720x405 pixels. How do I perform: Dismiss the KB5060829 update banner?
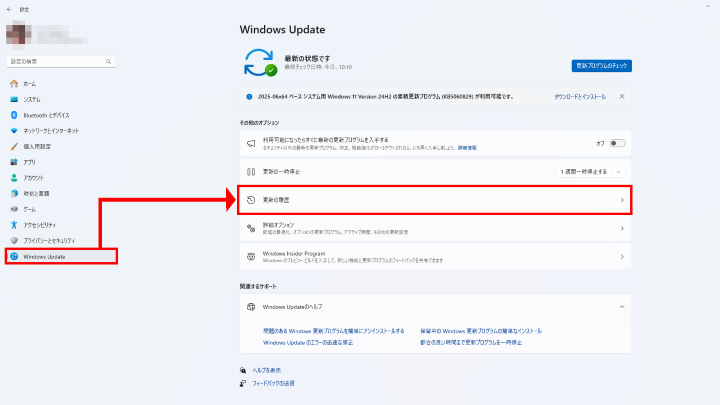coord(622,96)
